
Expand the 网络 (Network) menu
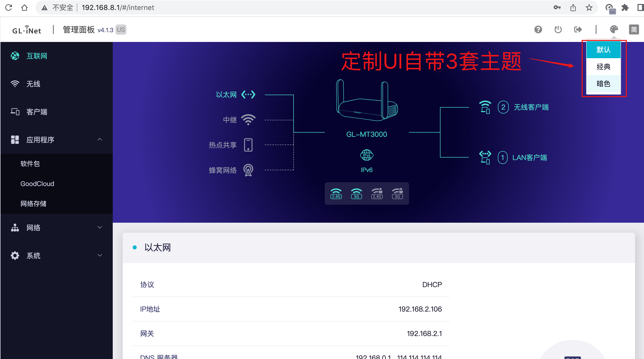(100, 227)
